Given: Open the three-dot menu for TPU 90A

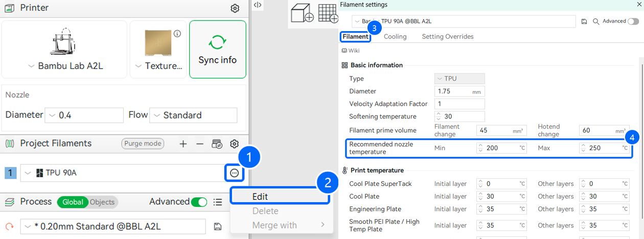Looking at the screenshot, I should (234, 173).
